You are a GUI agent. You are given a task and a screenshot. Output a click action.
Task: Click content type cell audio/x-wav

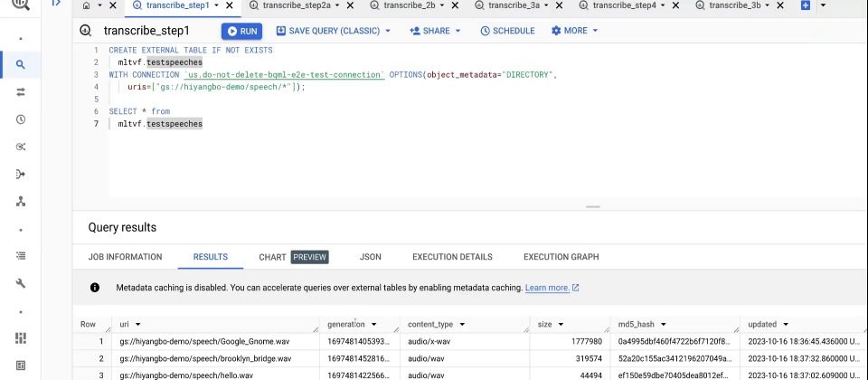429,342
